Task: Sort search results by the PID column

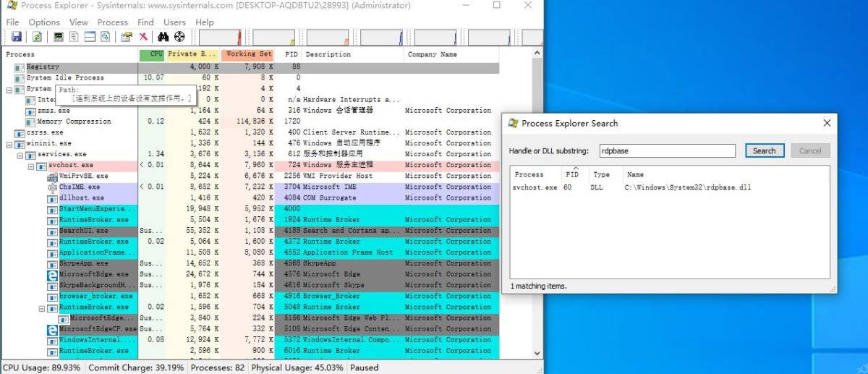Action: [x=575, y=174]
